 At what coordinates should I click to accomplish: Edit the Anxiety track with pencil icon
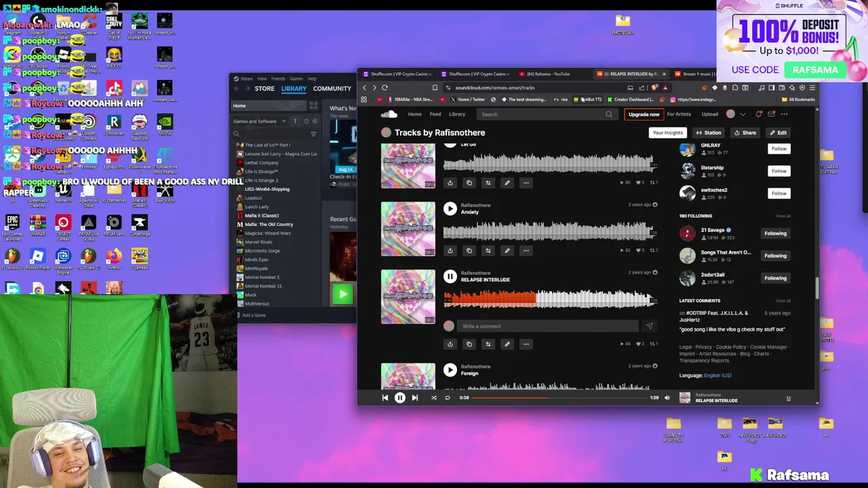click(x=507, y=251)
